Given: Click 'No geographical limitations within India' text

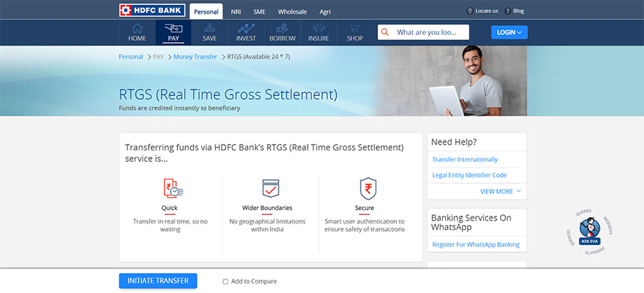Looking at the screenshot, I should coord(268,225).
